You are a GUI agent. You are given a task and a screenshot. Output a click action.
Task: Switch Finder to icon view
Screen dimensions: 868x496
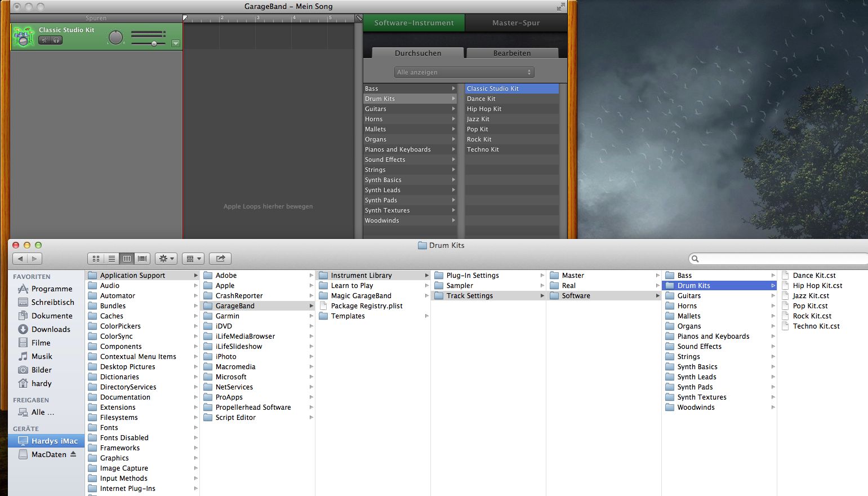(x=96, y=259)
